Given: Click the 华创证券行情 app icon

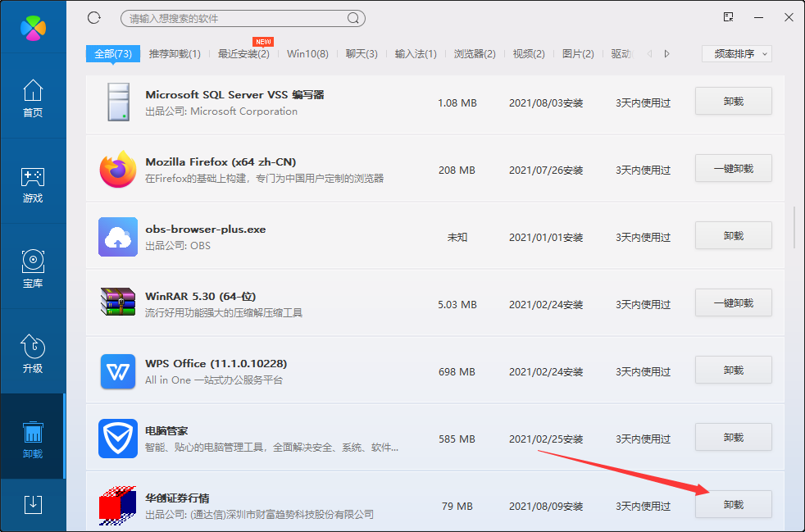Looking at the screenshot, I should point(118,505).
